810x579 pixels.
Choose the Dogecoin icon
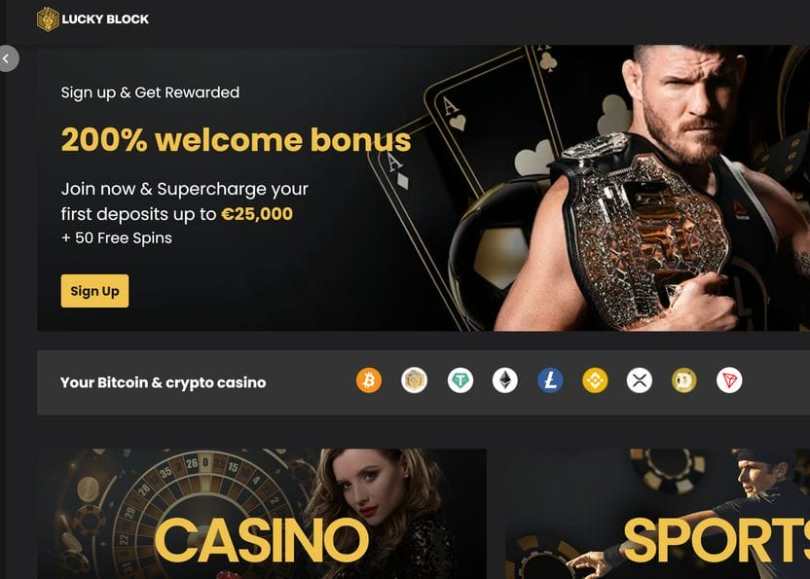click(684, 381)
